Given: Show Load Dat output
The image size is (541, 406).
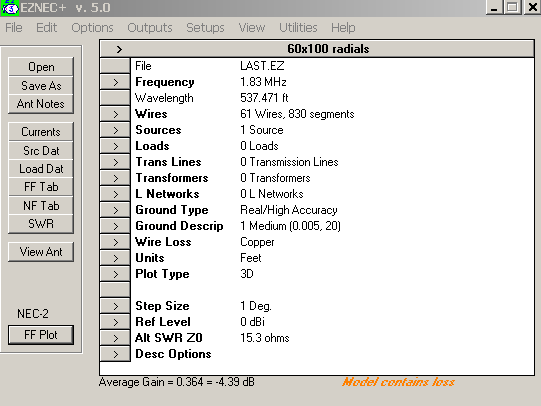Looking at the screenshot, I should coord(41,169).
